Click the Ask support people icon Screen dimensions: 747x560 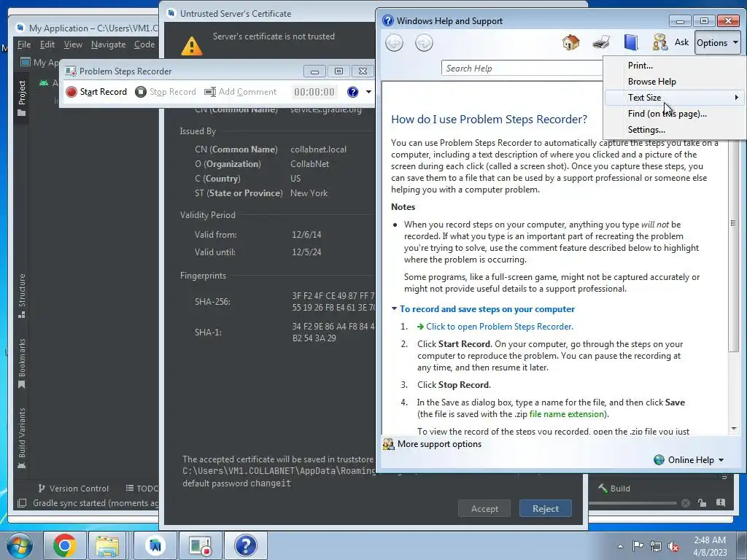[660, 42]
